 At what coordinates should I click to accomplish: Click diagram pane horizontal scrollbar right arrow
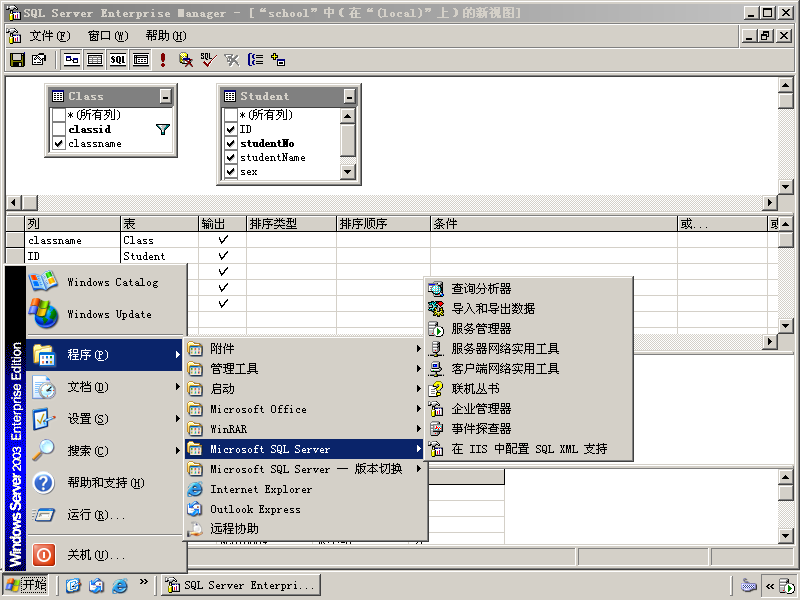click(770, 203)
